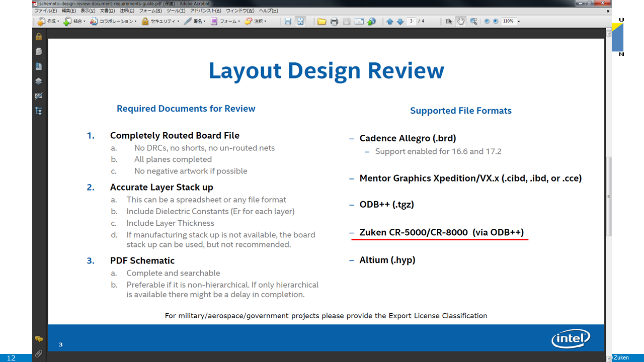The height and width of the screenshot is (362, 644).
Task: Expand the zoom percentage dropdown arrow
Action: [519, 22]
